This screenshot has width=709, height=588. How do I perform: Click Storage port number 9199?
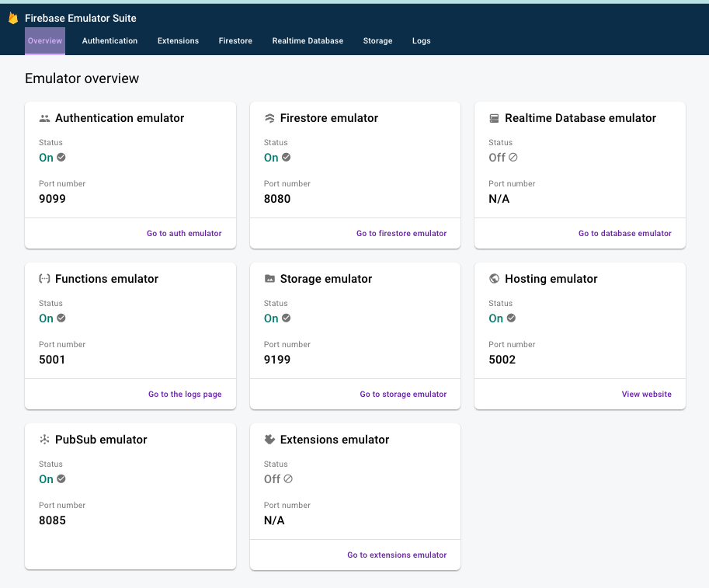click(x=277, y=360)
